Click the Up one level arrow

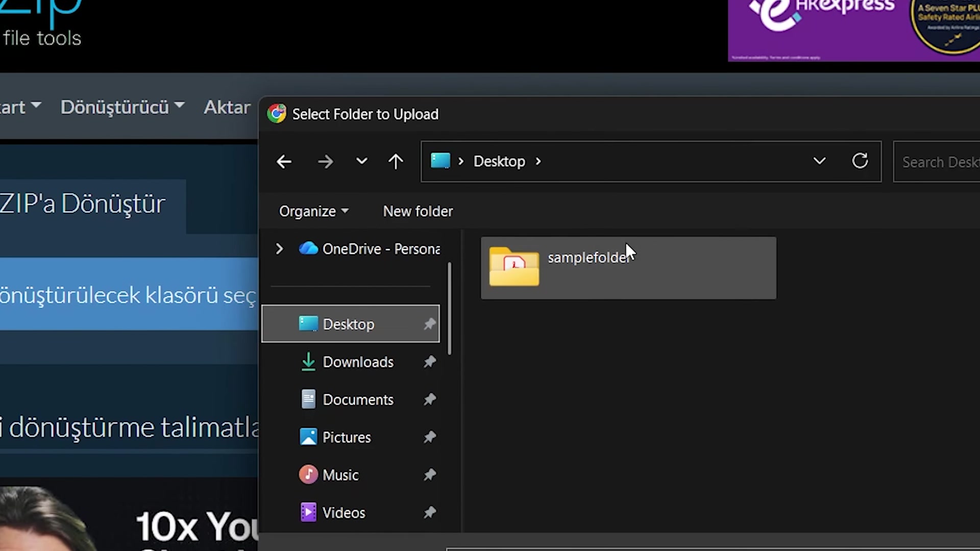pos(396,162)
